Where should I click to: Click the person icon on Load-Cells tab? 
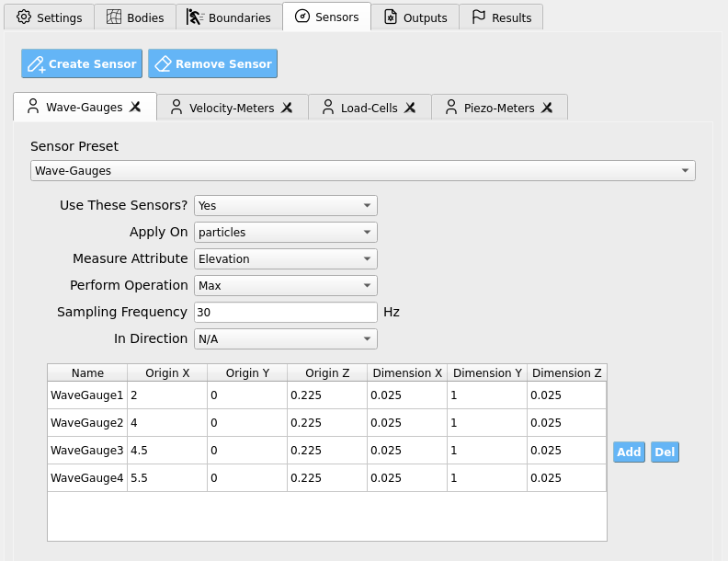coord(328,107)
